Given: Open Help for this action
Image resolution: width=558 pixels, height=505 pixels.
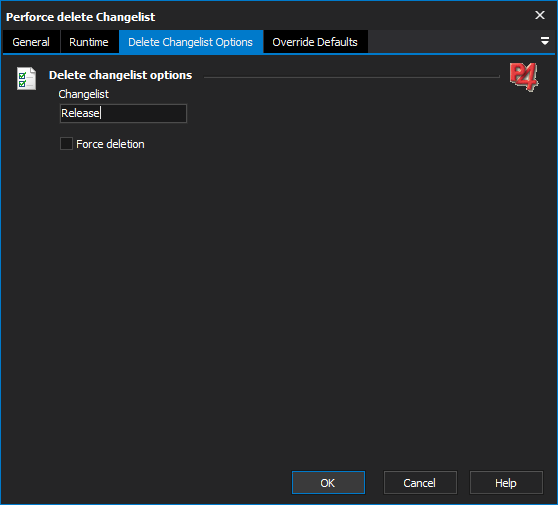Looking at the screenshot, I should pos(506,483).
